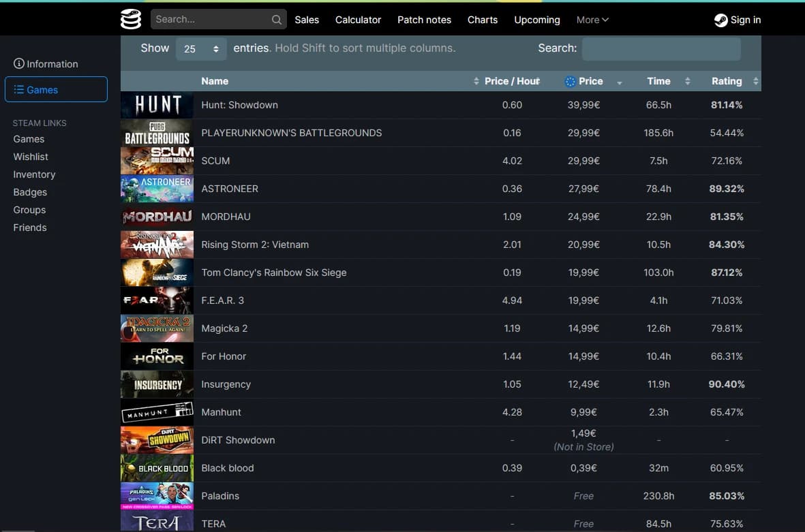Open the Paladins thumbnail

pyautogui.click(x=157, y=496)
